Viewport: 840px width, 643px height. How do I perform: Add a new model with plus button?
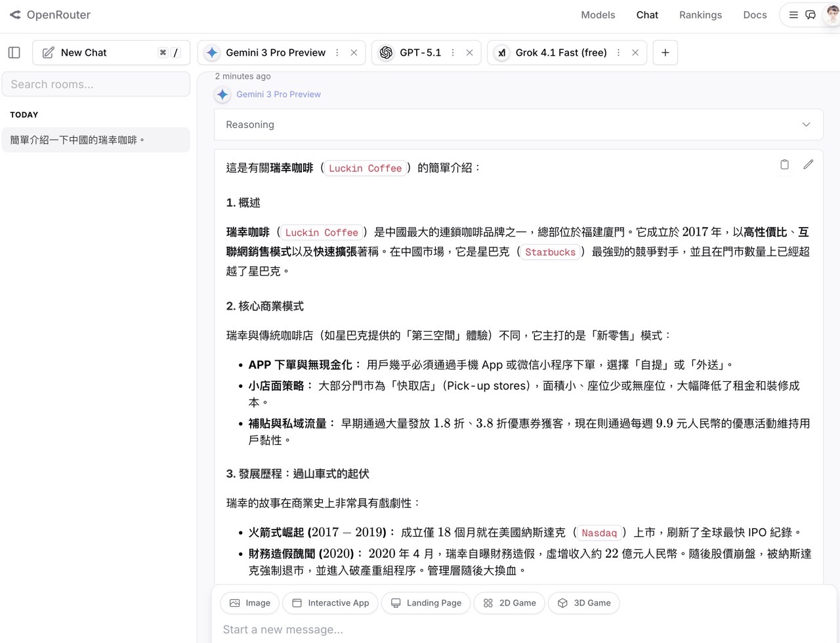(x=665, y=52)
